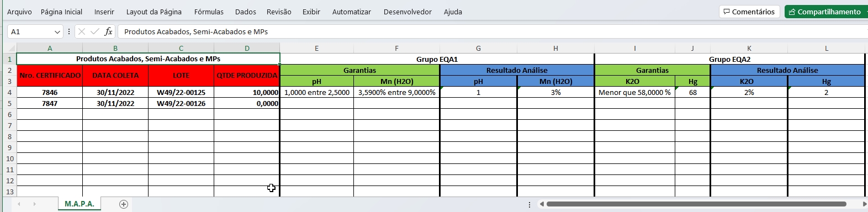Click the horizontal scrollbar thumb
This screenshot has height=212, width=868.
[x=696, y=204]
